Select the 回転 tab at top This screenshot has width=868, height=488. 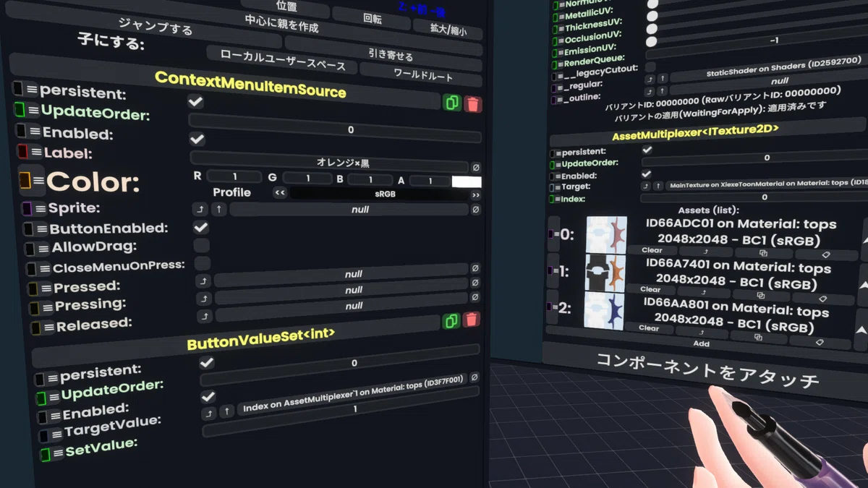click(372, 20)
